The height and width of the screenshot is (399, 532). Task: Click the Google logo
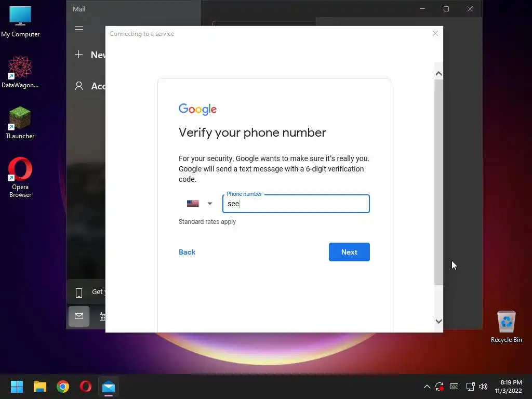[x=197, y=109]
